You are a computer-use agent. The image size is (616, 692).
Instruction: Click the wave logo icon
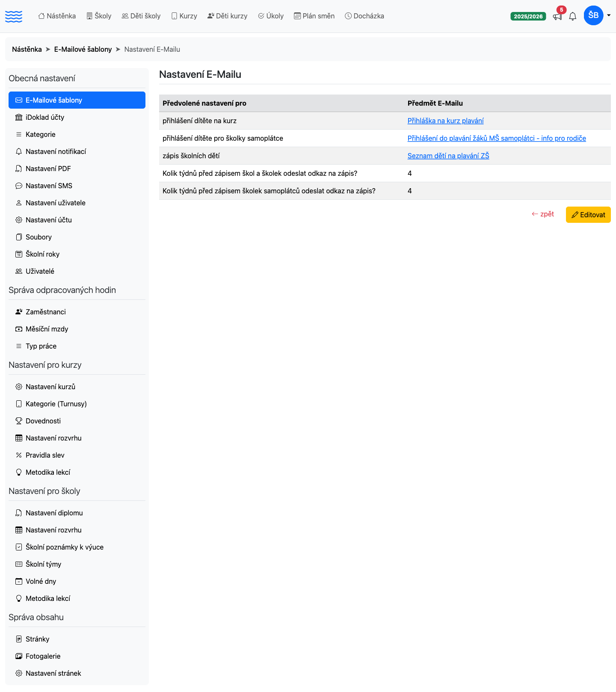(x=14, y=16)
